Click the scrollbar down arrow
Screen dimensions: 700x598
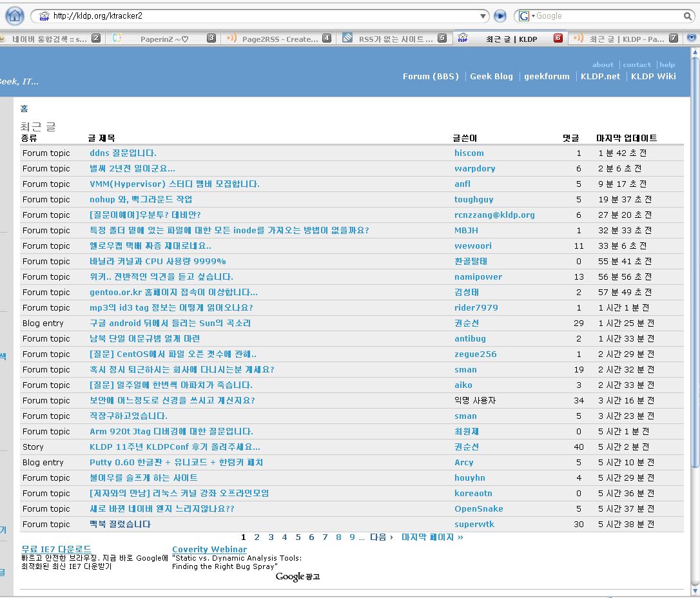point(695,592)
